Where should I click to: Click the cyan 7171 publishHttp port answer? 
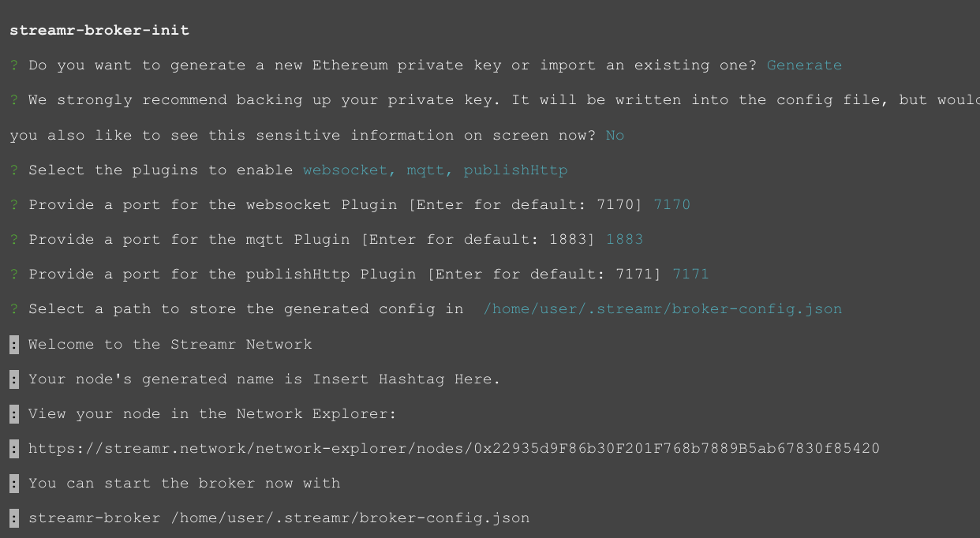coord(690,275)
